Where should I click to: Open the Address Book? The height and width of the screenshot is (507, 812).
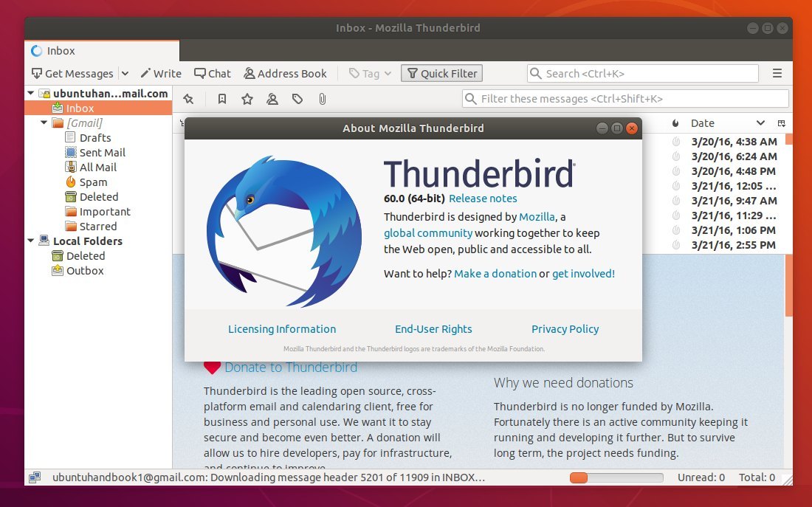click(285, 74)
